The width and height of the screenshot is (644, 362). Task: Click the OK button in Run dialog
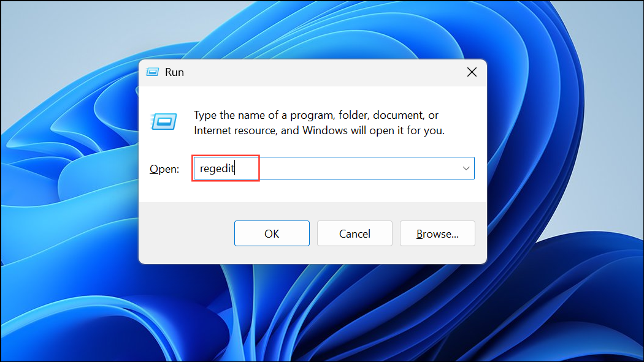pos(272,233)
